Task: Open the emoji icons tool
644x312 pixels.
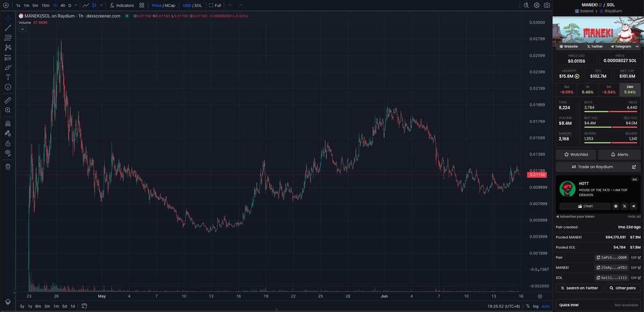Action: tap(8, 87)
